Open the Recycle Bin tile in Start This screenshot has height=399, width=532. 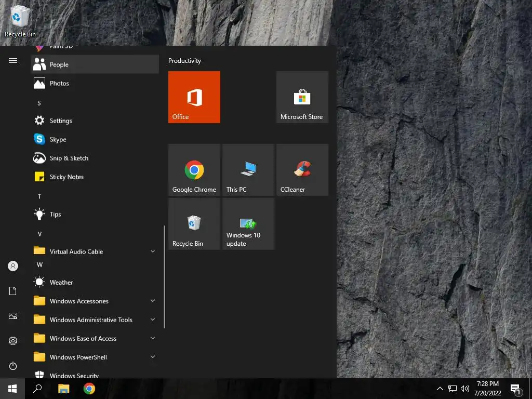click(x=194, y=224)
